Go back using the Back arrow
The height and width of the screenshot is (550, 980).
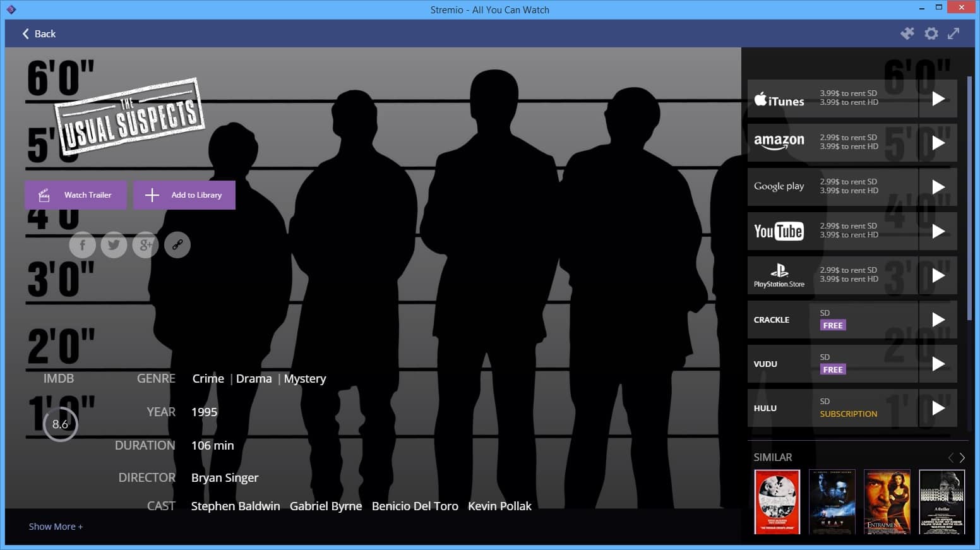point(39,33)
